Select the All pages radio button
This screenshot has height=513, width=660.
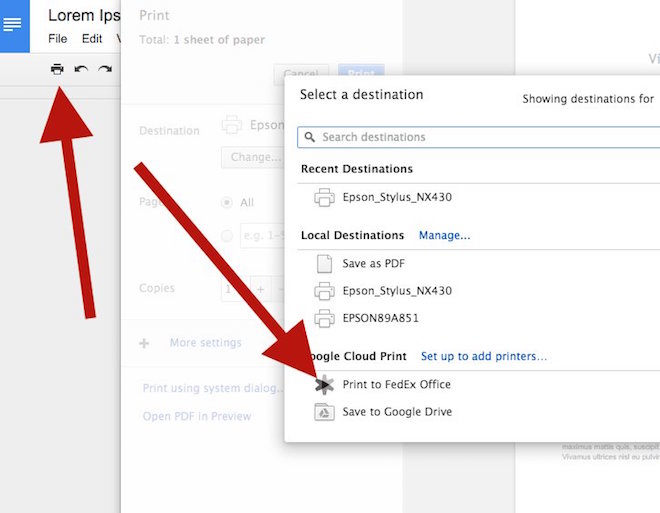click(x=226, y=202)
